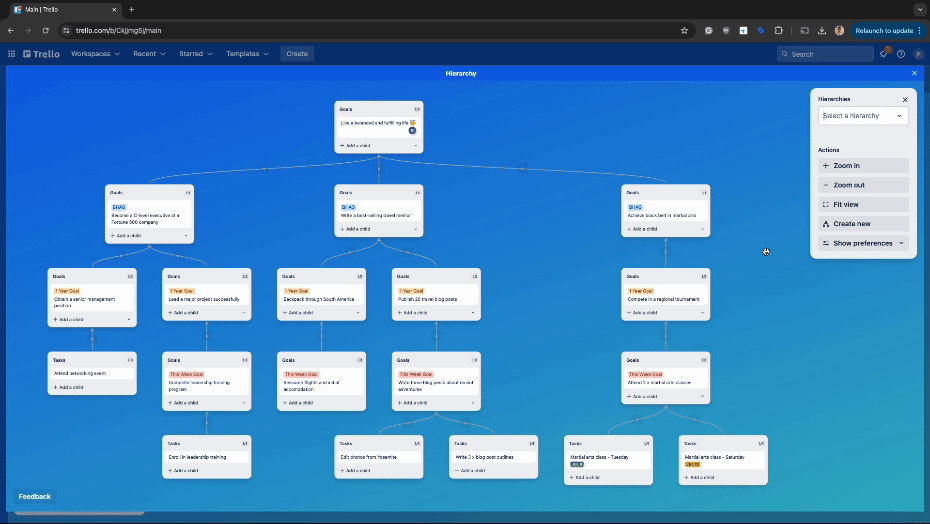Collapse children of 'Live a balanced and fulfilling life' card

click(415, 145)
